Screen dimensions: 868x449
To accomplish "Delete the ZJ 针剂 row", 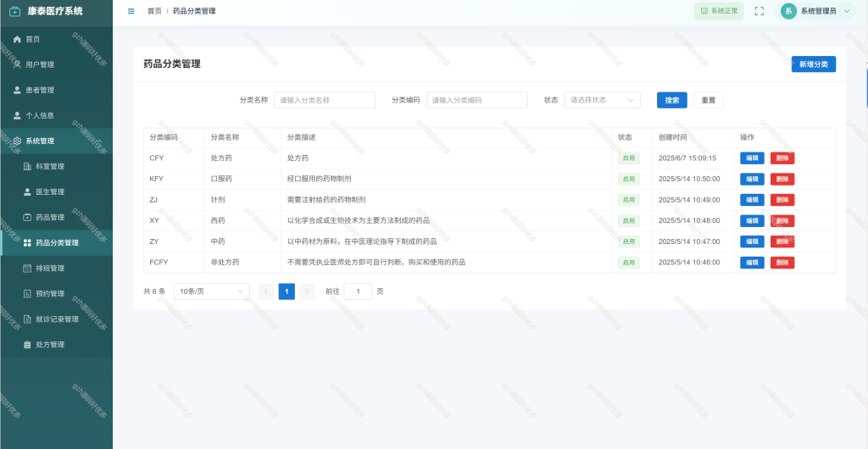I will pos(782,200).
